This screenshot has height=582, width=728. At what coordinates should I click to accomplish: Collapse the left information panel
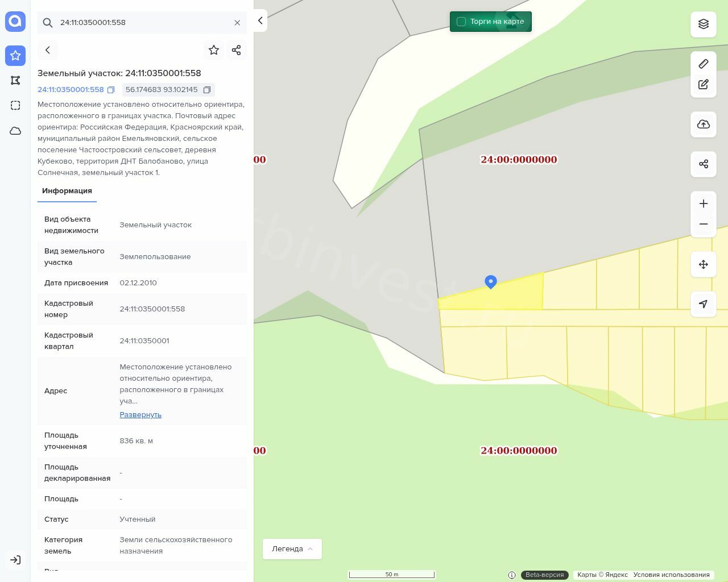[260, 20]
